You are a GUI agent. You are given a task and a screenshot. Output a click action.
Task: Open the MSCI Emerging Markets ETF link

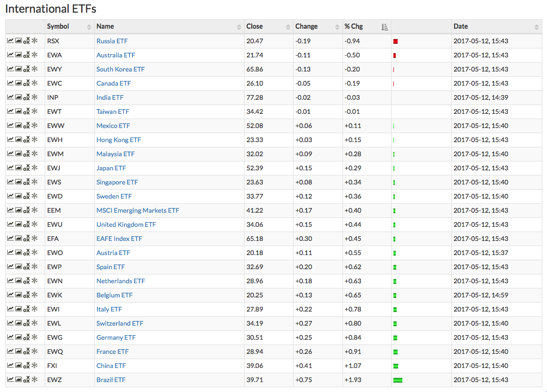tap(138, 210)
